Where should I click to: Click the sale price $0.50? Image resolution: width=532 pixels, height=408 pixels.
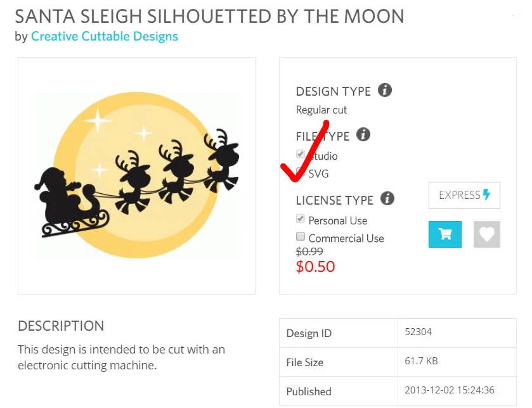[x=315, y=266]
